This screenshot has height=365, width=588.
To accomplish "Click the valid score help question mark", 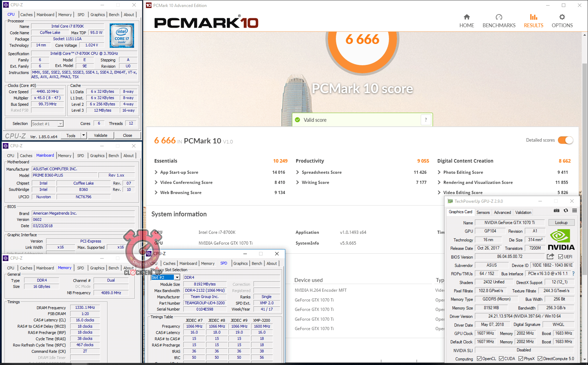I will [x=426, y=120].
